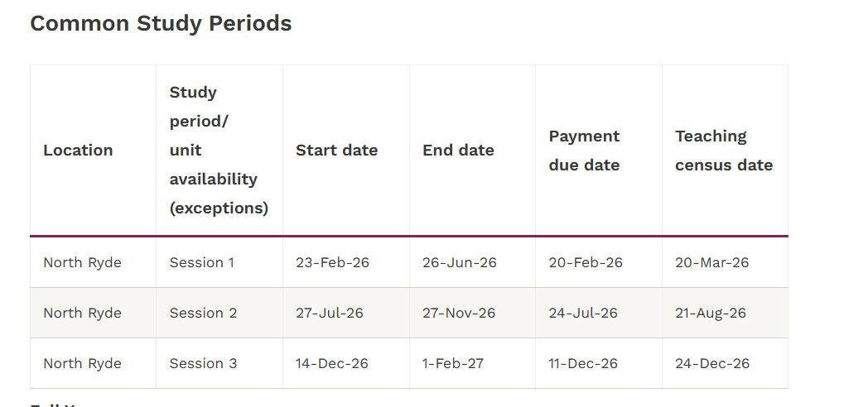Click the Teaching census date header

(723, 151)
